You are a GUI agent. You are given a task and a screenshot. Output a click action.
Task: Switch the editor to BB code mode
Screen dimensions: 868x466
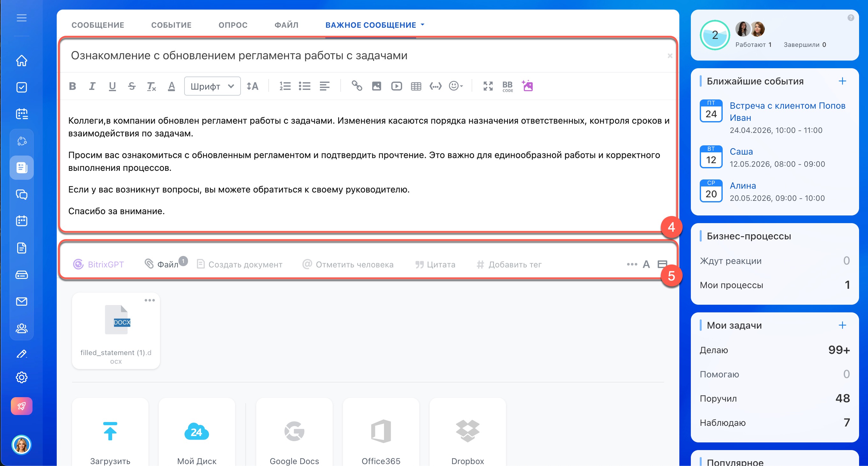[508, 86]
